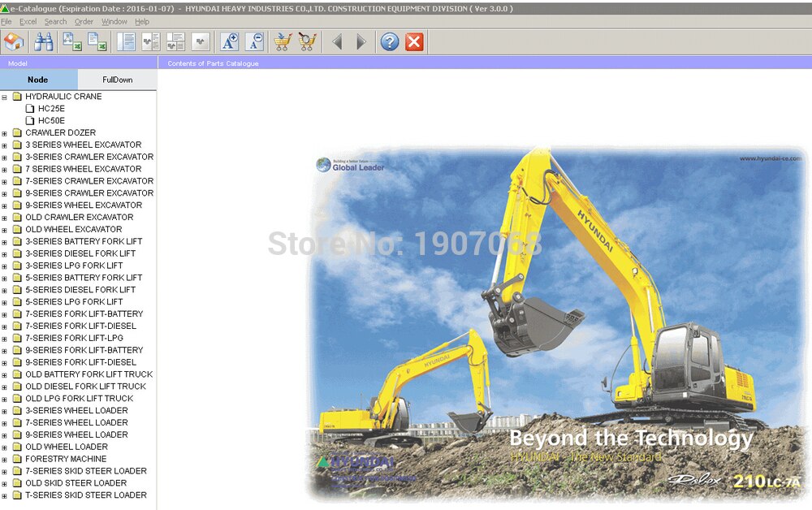The height and width of the screenshot is (510, 812).
Task: Select 7-SERIES WHEEL LOADER in tree
Action: [76, 422]
